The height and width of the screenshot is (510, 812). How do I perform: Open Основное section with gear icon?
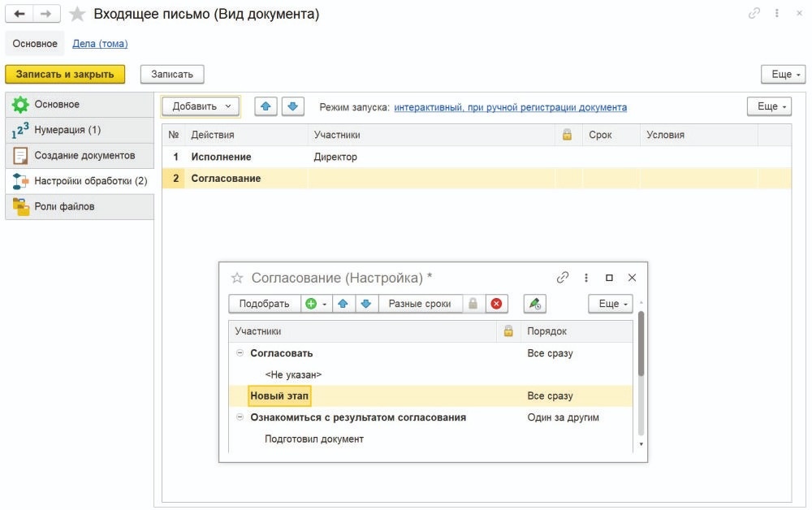(80, 104)
